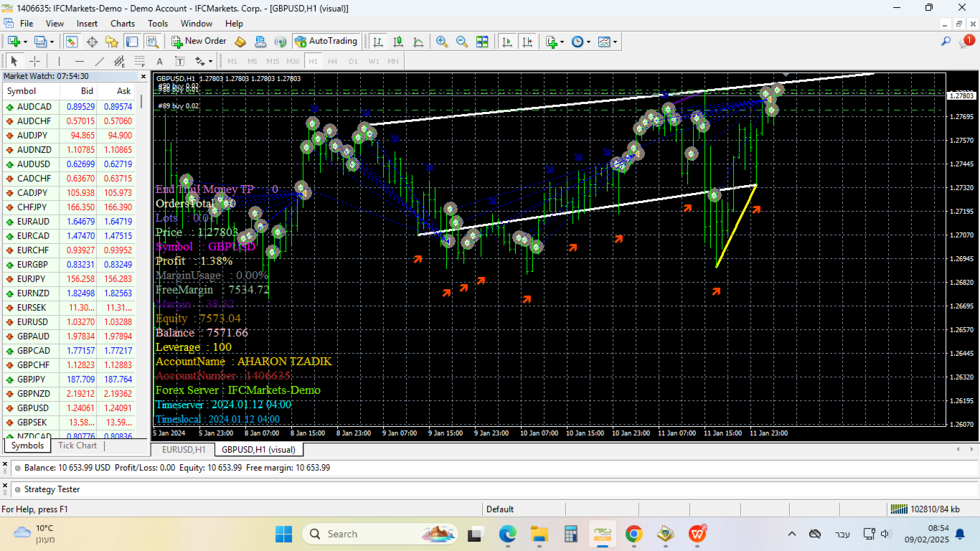Toggle the Terminal window toolbar button
980x551 pixels.
[132, 42]
